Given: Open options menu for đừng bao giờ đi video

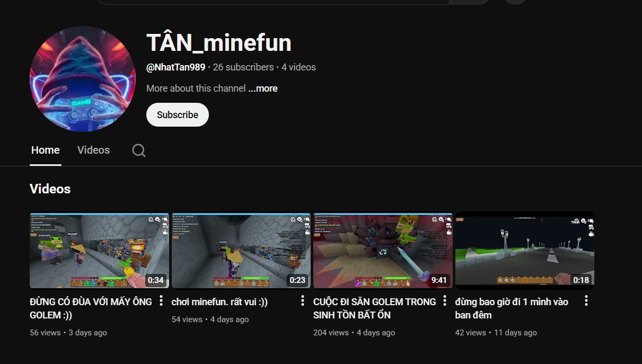Looking at the screenshot, I should tap(586, 301).
